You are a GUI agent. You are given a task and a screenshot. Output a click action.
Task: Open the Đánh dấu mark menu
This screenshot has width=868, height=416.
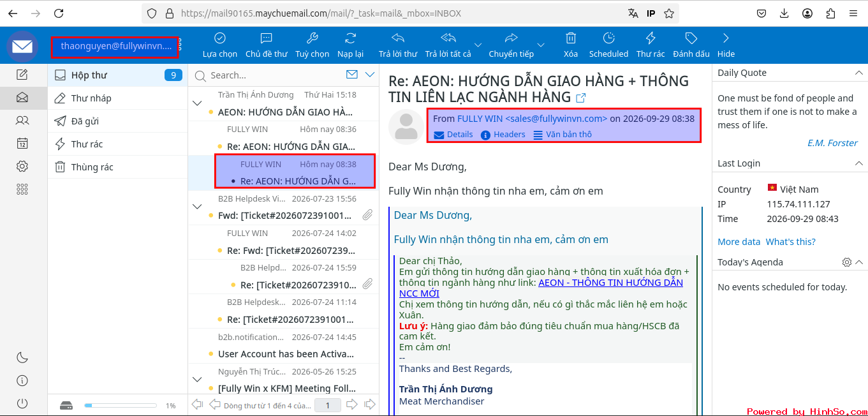(x=691, y=45)
